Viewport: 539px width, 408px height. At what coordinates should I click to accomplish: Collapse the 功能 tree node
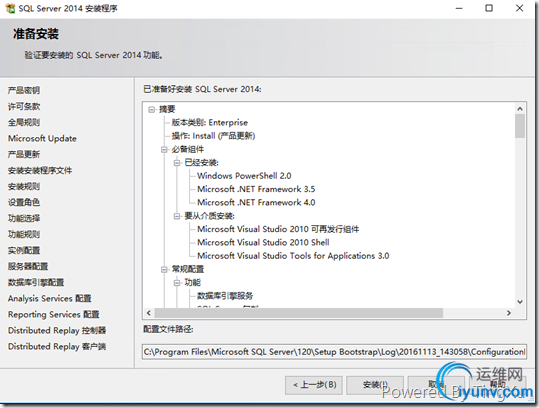click(x=177, y=283)
